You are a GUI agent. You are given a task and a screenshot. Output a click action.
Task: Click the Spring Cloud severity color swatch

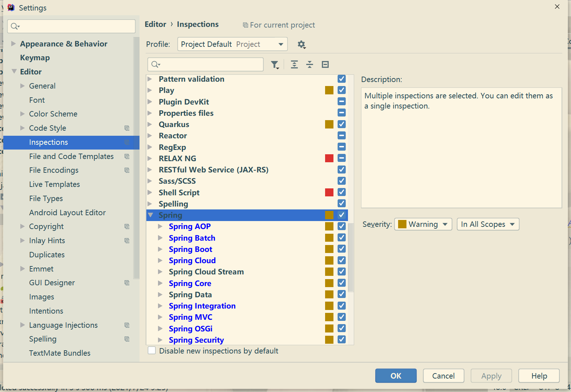(329, 260)
